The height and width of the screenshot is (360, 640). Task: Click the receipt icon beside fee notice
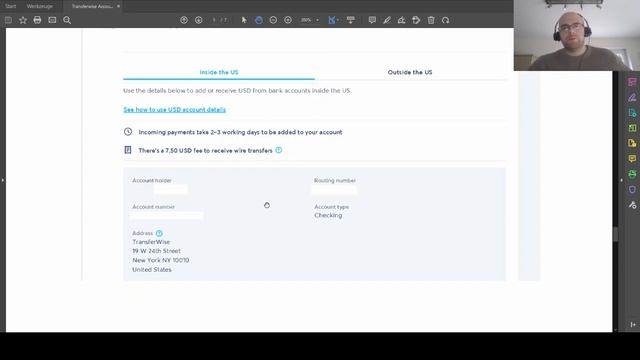pyautogui.click(x=128, y=150)
